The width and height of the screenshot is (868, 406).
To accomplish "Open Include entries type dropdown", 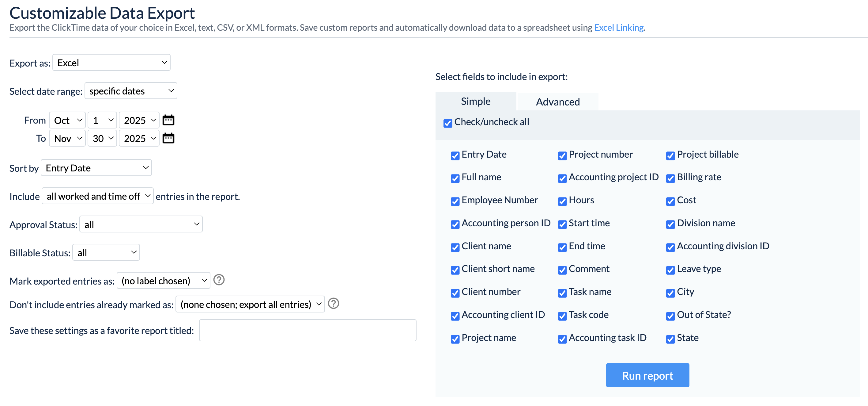I will click(98, 196).
